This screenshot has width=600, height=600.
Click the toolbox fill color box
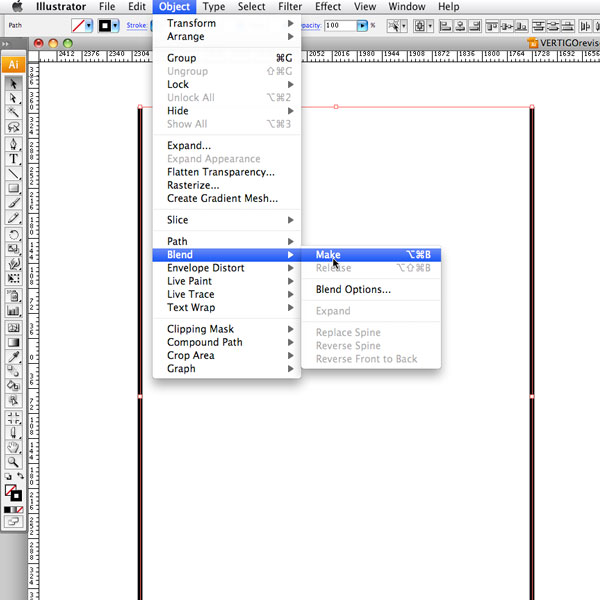point(10,490)
